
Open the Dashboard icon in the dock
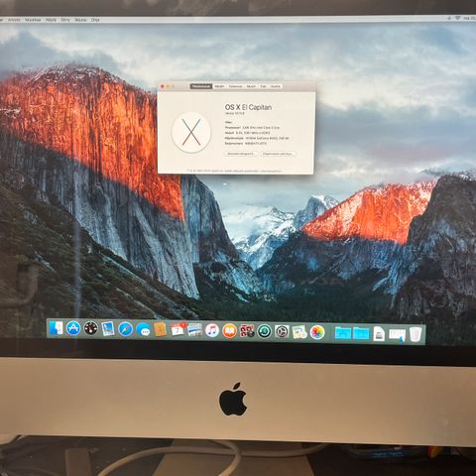pos(90,328)
